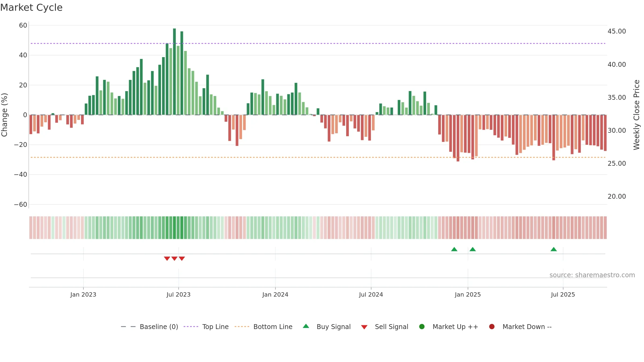This screenshot has height=362, width=644.
Task: Click the Jul 2023 axis label
Action: pos(178,295)
